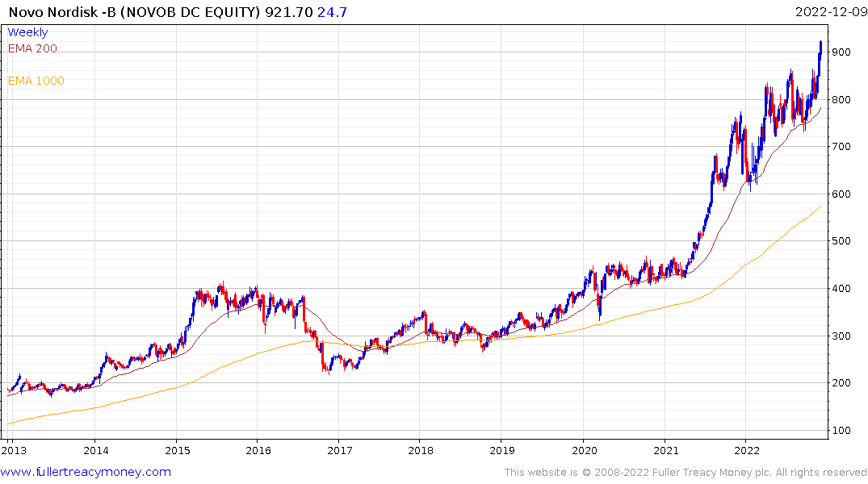Click the 'EMA 1000' legend label

pos(36,81)
